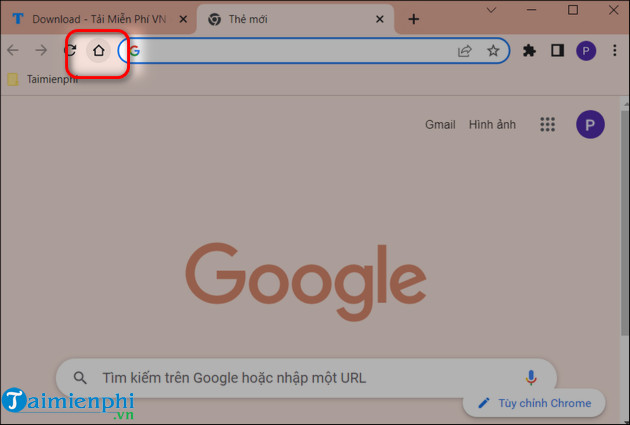Viewport: 630px width, 425px height.
Task: Open Chrome's three-dot menu
Action: click(614, 51)
